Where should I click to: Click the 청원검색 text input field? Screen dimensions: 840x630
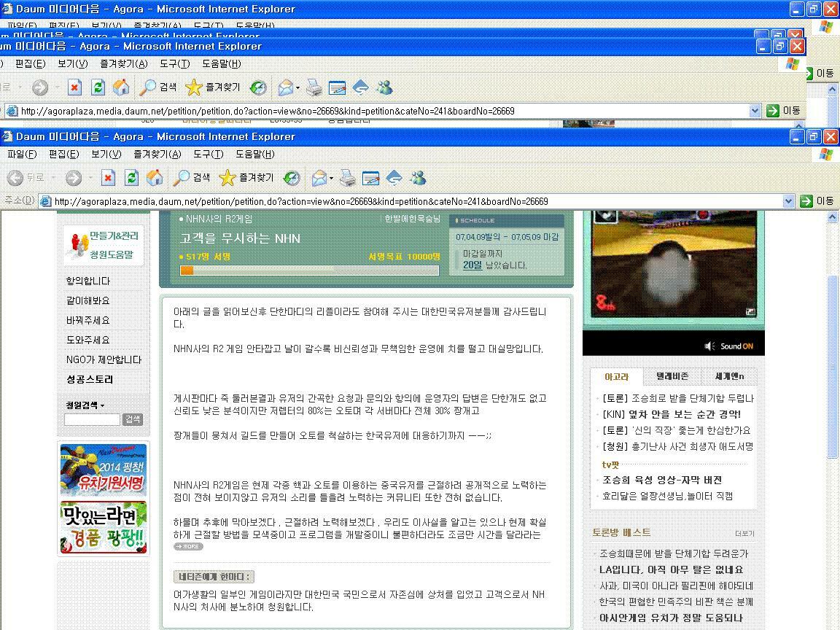[92, 419]
